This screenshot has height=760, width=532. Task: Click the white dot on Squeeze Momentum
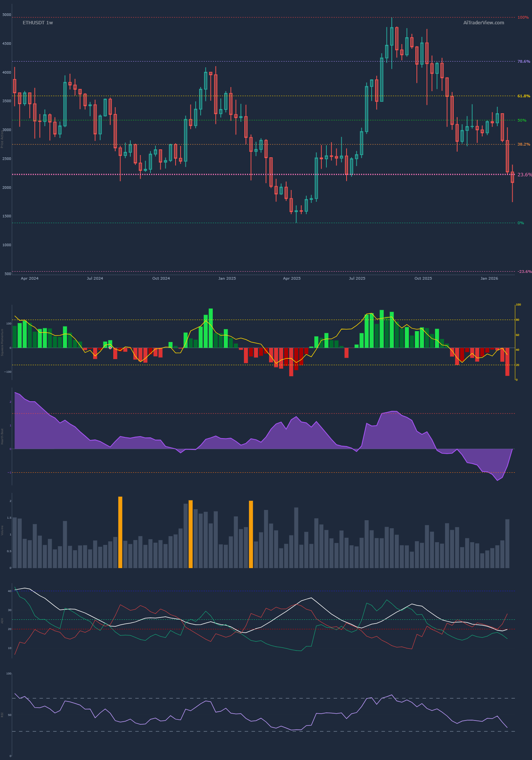(110, 348)
